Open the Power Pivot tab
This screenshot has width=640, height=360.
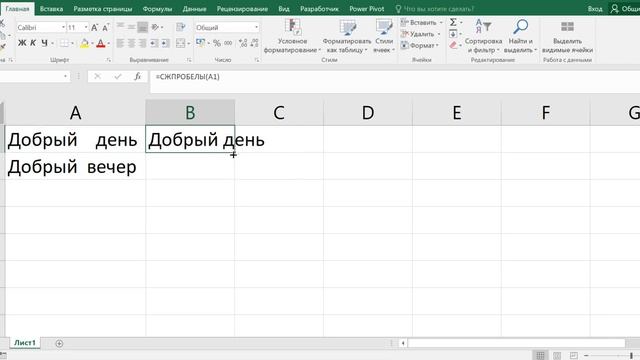point(367,9)
